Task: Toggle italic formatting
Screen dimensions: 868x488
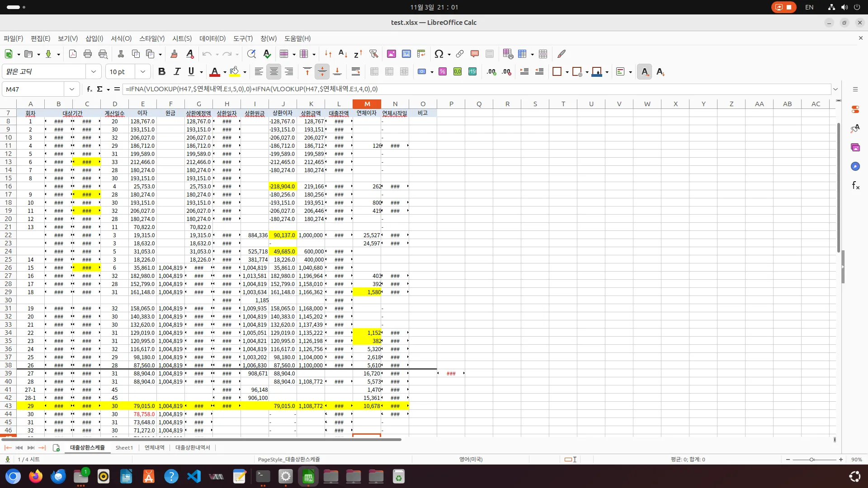Action: coord(177,71)
